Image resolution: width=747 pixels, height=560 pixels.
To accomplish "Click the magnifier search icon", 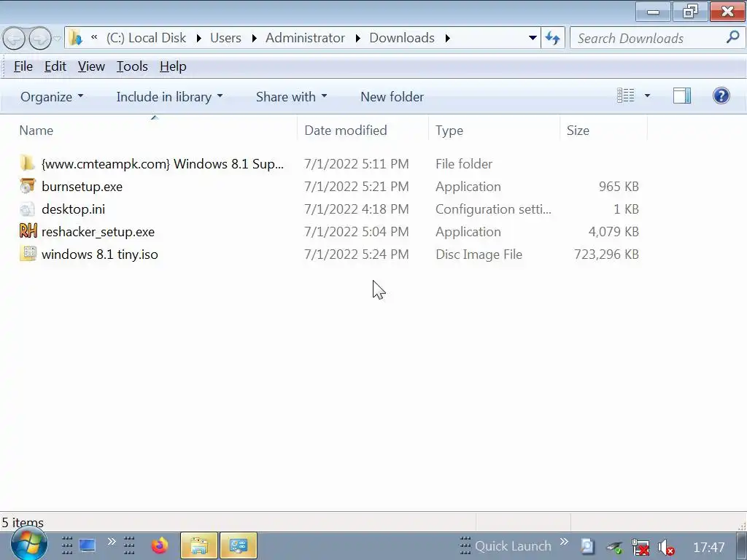I will (x=732, y=37).
